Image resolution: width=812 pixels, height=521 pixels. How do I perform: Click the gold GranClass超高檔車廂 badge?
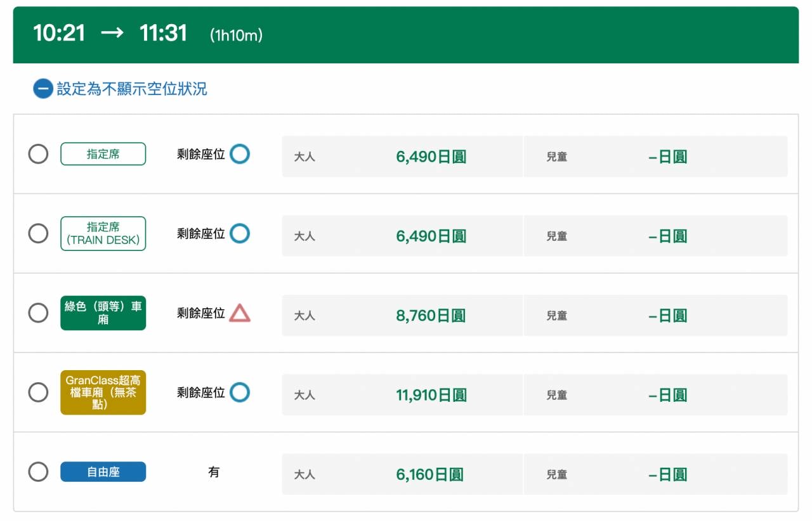pyautogui.click(x=103, y=392)
